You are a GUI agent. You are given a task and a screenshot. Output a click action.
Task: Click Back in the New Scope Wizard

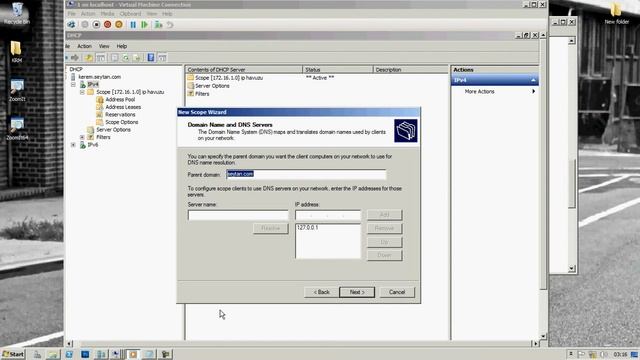click(x=322, y=292)
